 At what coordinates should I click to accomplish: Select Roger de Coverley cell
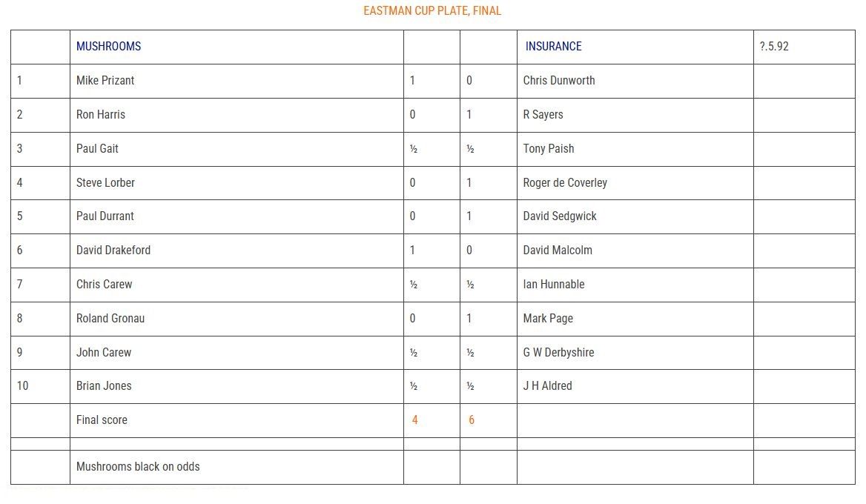[635, 183]
